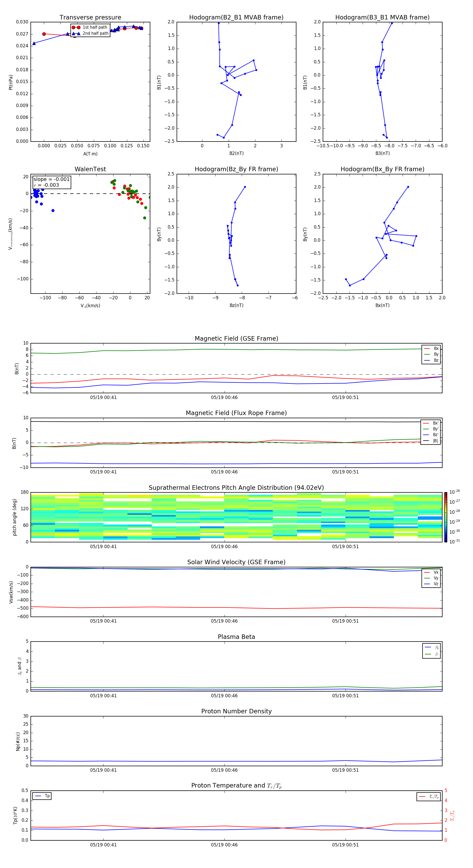Click 'Hodogram(B3_B1 MVAB frame)' title
The width and height of the screenshot is (473, 868).
click(382, 18)
